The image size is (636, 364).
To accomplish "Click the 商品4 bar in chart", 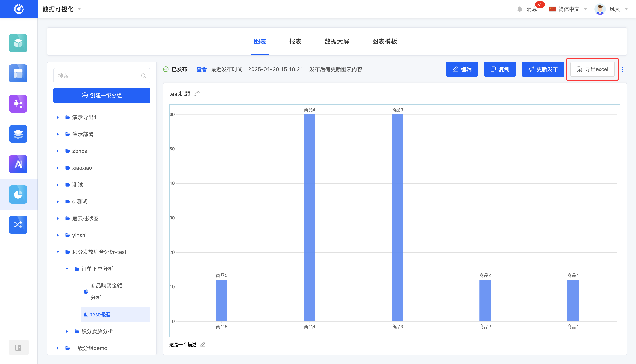I will point(309,218).
